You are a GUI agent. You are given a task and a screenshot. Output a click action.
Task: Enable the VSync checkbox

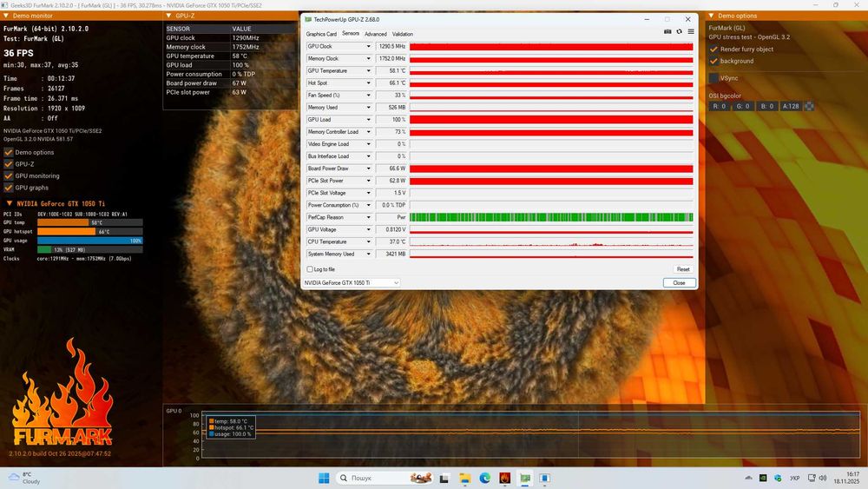pos(714,78)
